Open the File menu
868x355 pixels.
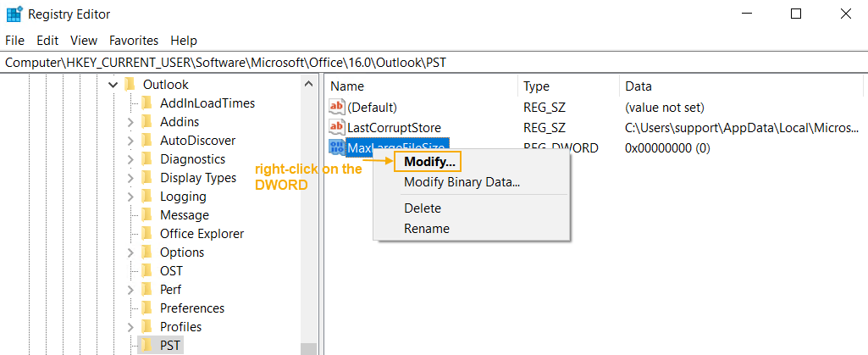tap(14, 41)
